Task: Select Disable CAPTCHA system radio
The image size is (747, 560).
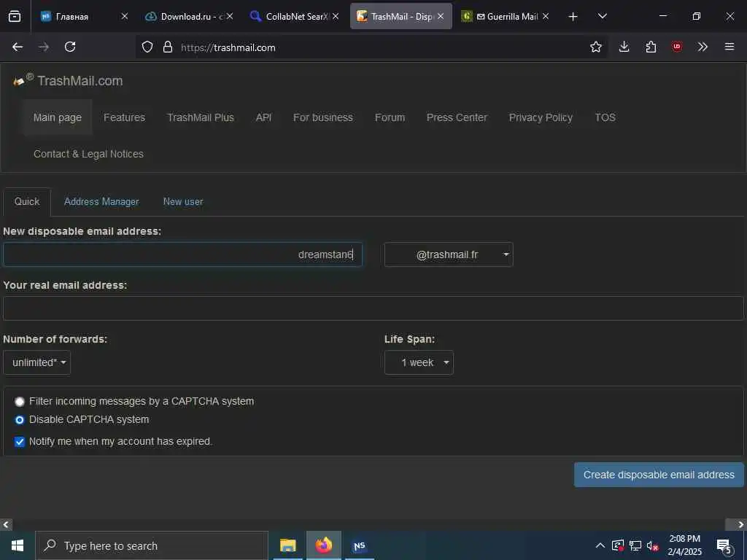Action: pyautogui.click(x=20, y=419)
